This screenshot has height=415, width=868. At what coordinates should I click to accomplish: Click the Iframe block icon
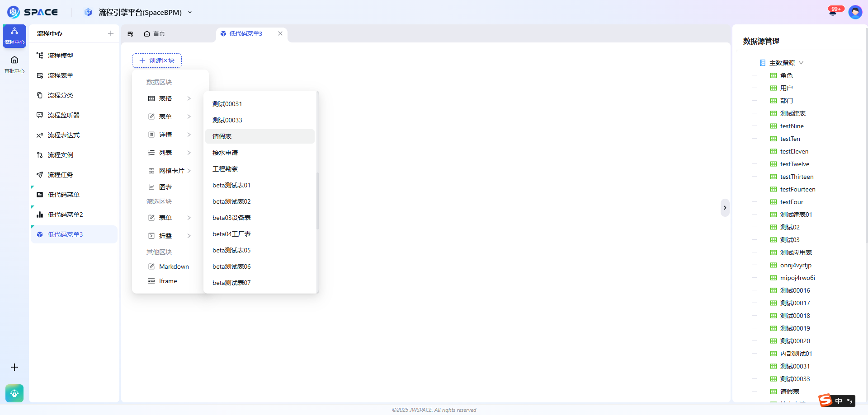click(x=151, y=281)
